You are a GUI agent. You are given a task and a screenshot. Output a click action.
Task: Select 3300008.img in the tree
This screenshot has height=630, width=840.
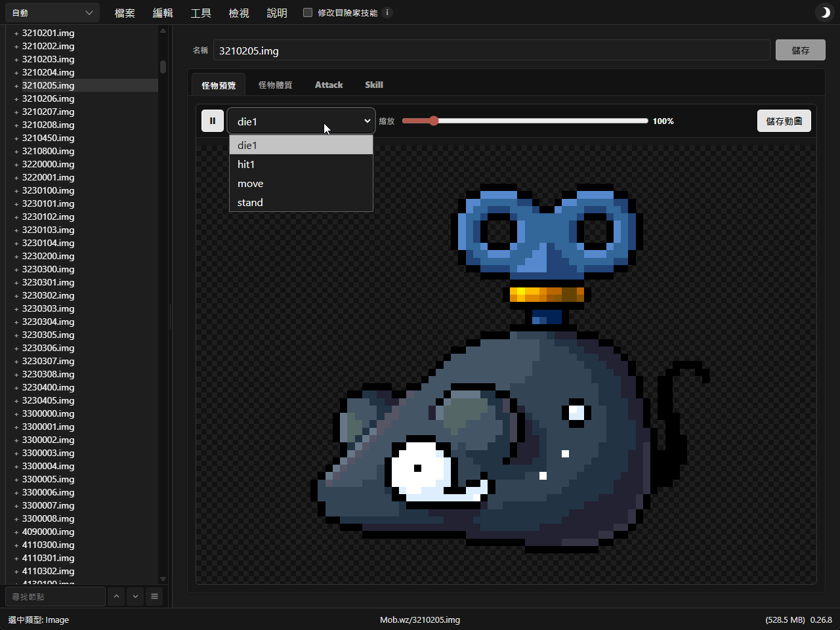[x=48, y=518]
